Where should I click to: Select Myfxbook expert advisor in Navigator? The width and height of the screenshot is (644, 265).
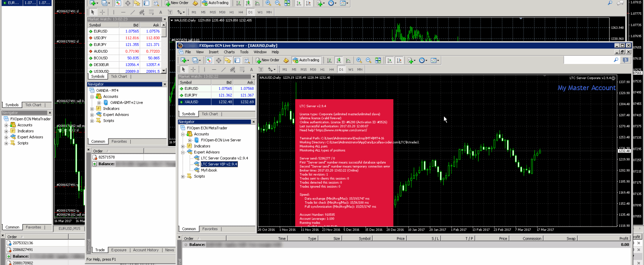click(x=209, y=170)
